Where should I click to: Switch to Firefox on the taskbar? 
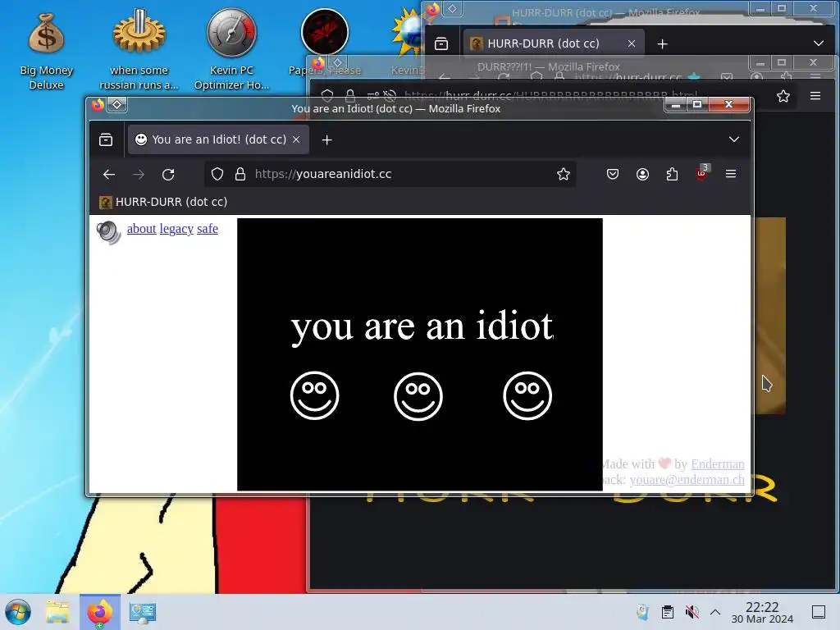[x=99, y=612]
